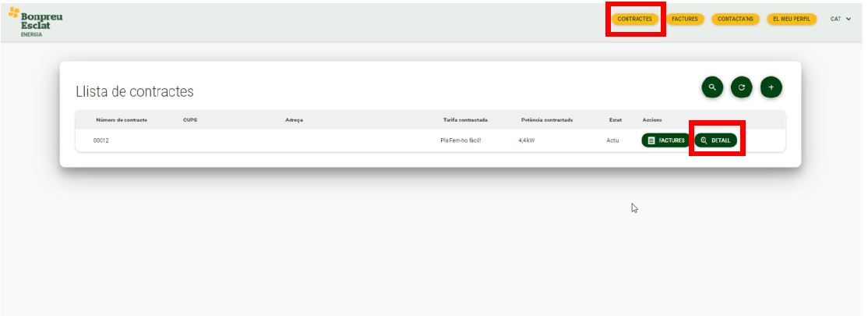Screen dimensions: 868x316
Task: Click FACTURES button in contract row
Action: (665, 140)
